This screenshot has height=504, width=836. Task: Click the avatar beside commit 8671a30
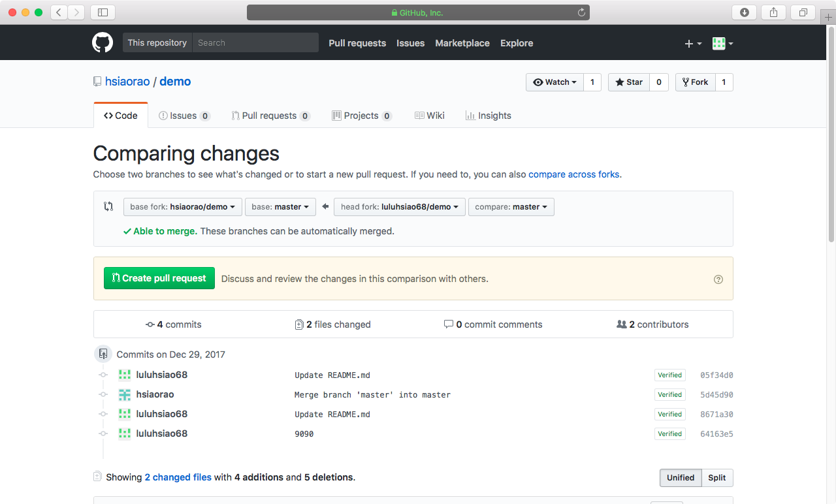(125, 415)
